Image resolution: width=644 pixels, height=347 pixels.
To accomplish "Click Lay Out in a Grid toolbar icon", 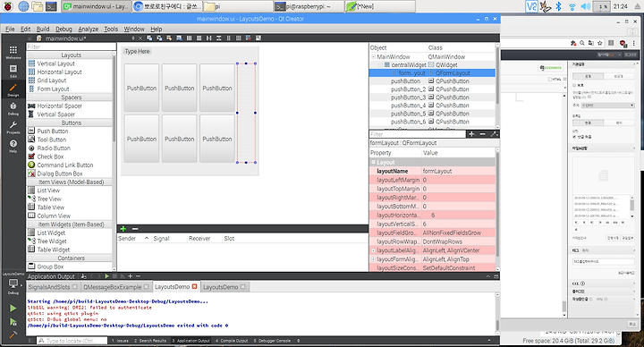I will 238,38.
